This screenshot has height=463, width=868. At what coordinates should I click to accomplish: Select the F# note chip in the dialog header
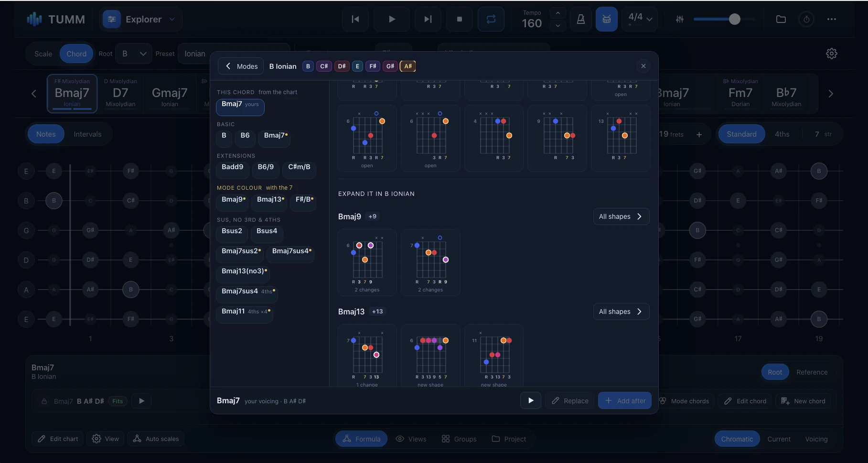pyautogui.click(x=373, y=66)
